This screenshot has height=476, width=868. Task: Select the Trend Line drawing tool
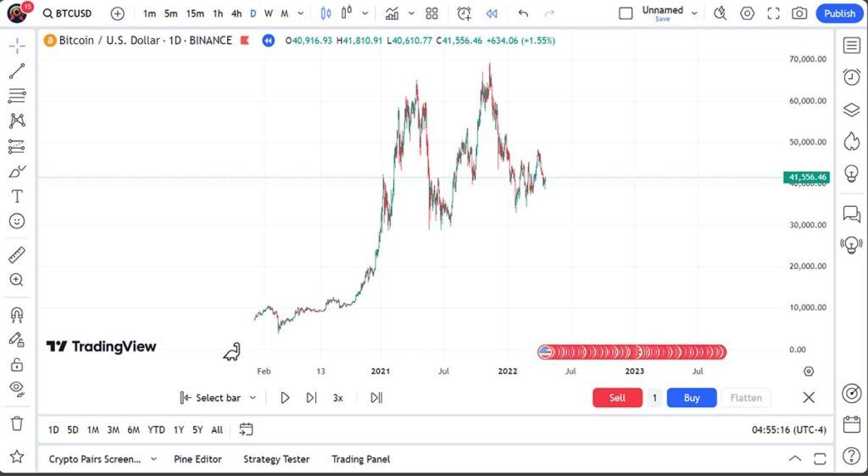tap(17, 71)
